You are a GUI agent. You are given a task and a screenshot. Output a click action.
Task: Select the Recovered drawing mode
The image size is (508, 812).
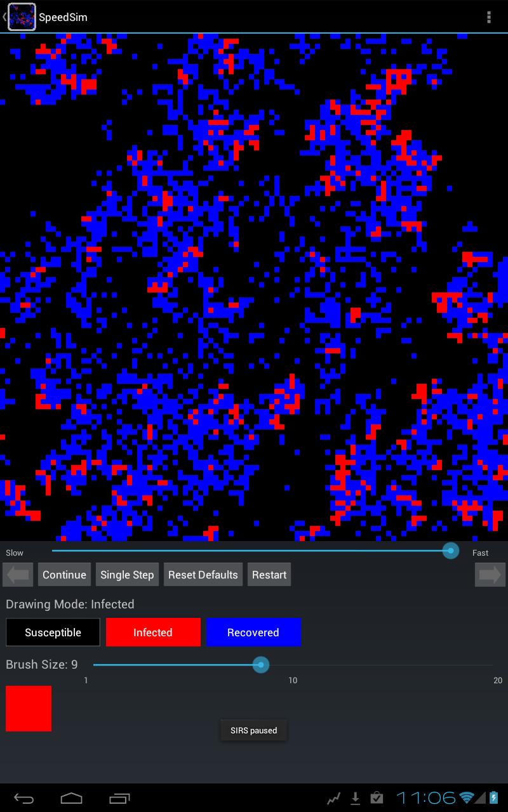253,632
